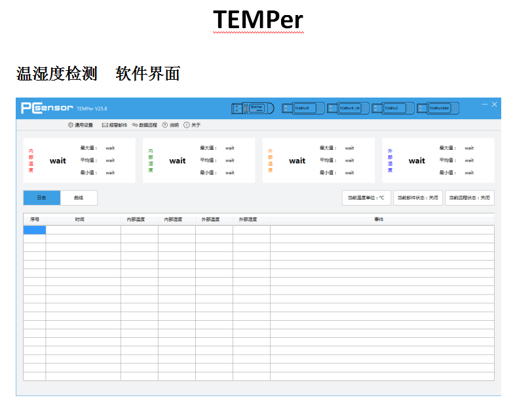The width and height of the screenshot is (532, 402).
Task: Click 平均值 label in 外部温度 panel
Action: [x=328, y=160]
